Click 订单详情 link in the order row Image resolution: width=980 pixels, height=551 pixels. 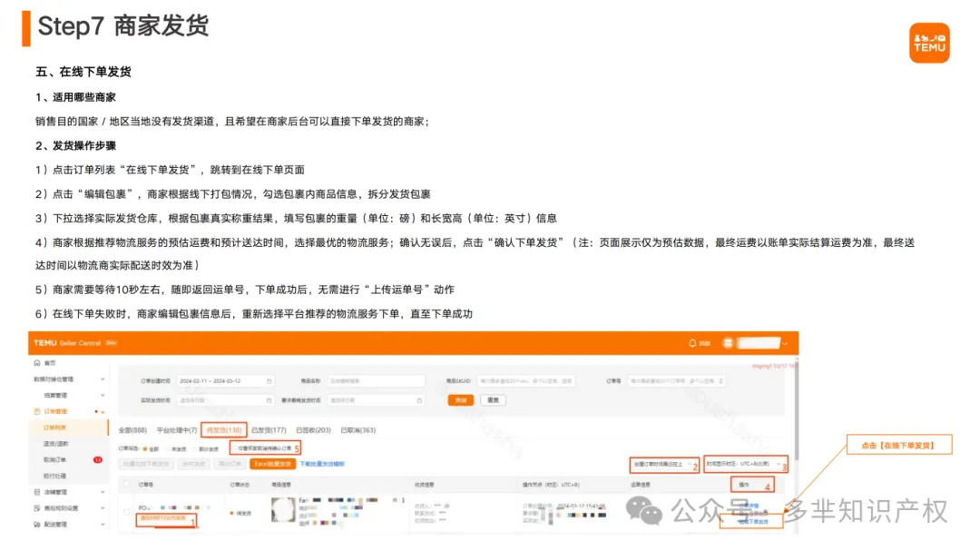click(x=749, y=506)
